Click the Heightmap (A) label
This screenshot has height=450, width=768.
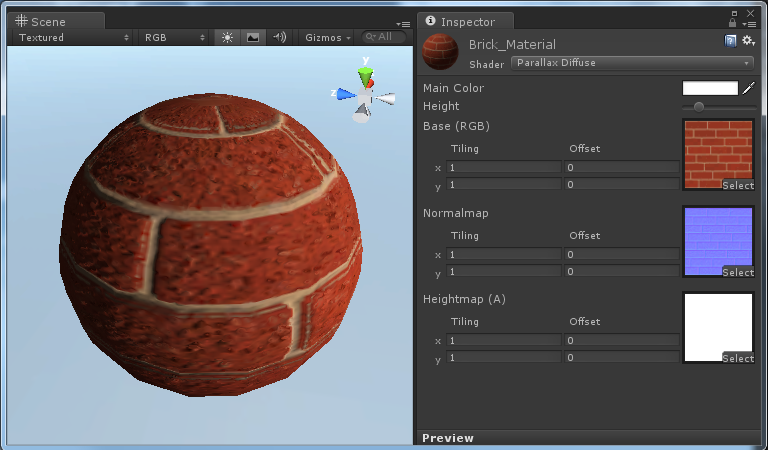[464, 299]
